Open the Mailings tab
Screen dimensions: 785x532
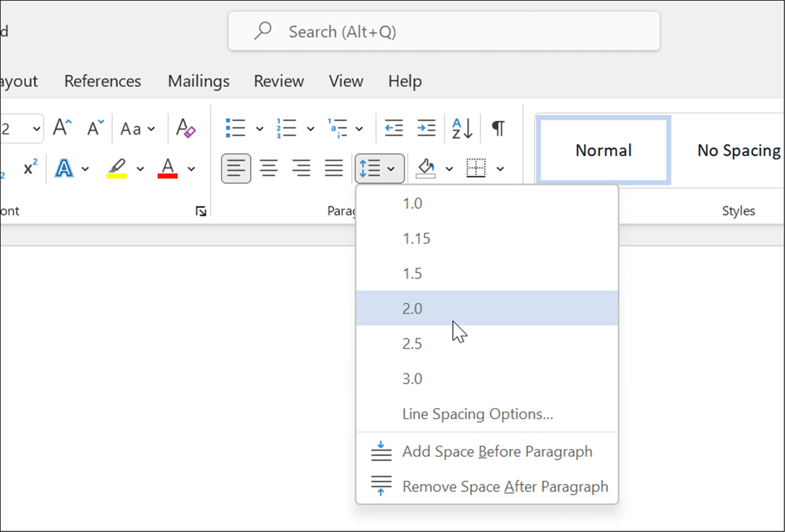tap(198, 81)
